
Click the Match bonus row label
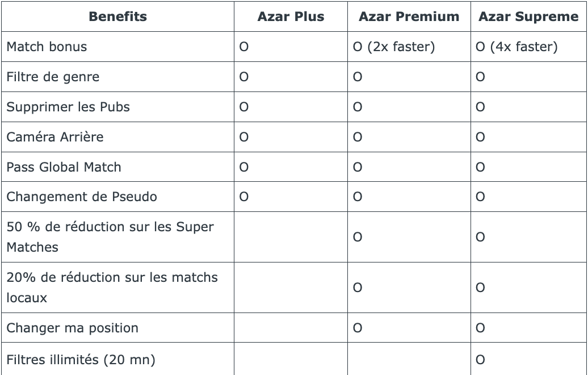point(47,47)
